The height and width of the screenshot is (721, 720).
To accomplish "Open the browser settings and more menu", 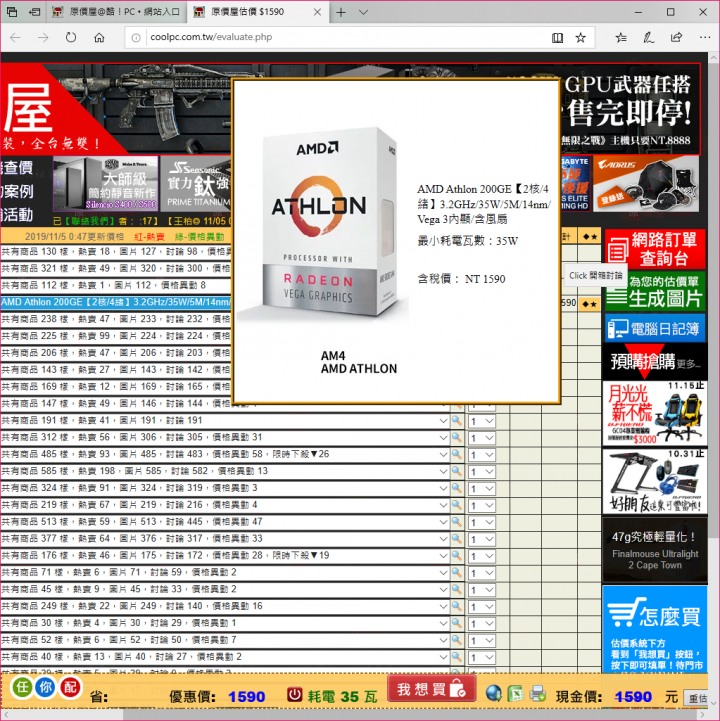I will (705, 37).
